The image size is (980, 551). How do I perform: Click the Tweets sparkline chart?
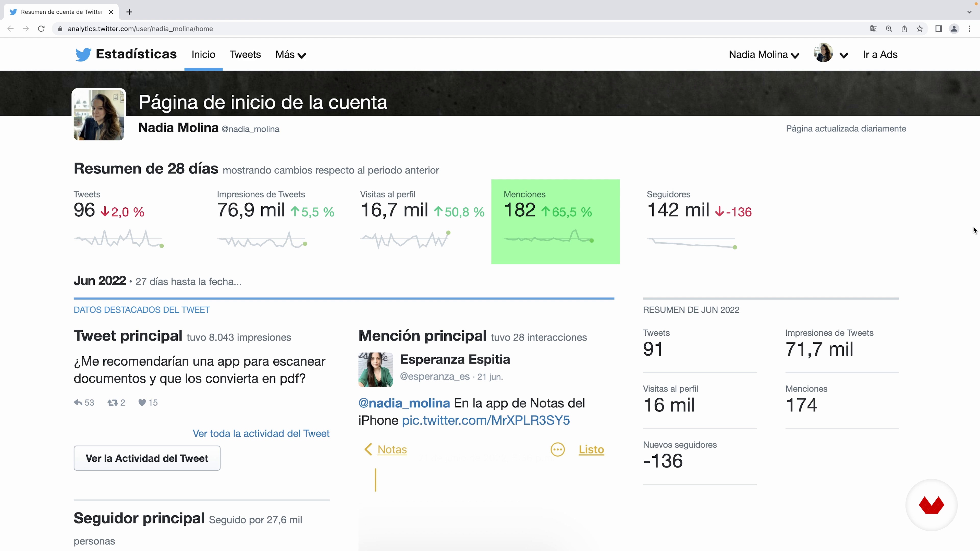[x=119, y=239]
